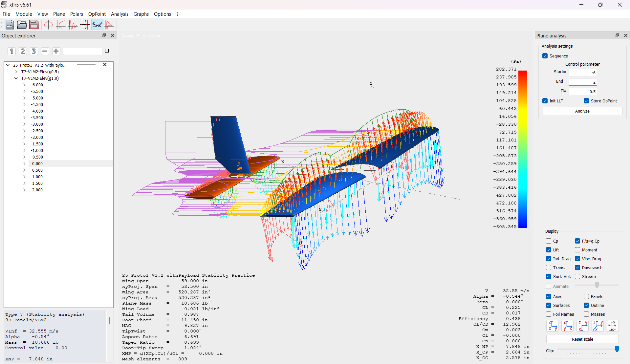The image size is (630, 364).
Task: Set view with y and x axis labels below z
Action: (x=567, y=326)
